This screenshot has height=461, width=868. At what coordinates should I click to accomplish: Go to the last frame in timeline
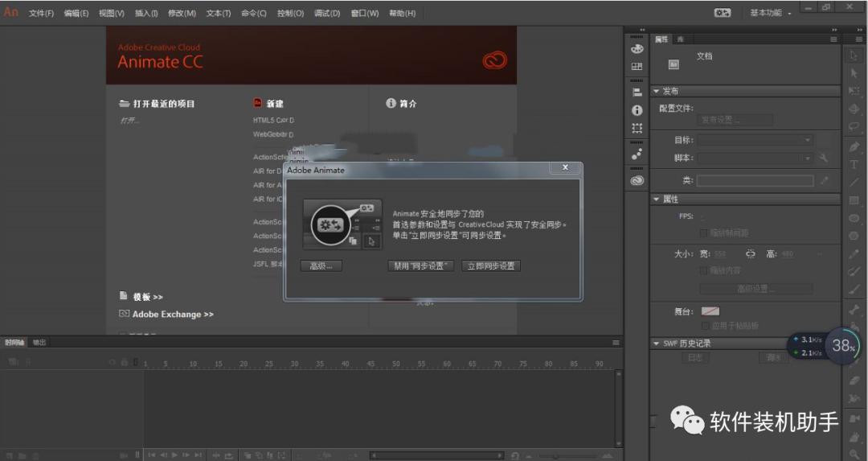pos(198,455)
